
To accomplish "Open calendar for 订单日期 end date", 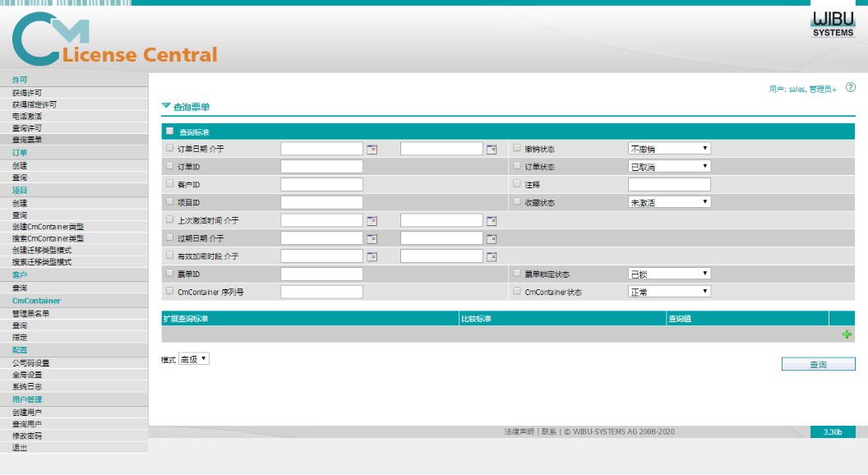I will (x=492, y=150).
